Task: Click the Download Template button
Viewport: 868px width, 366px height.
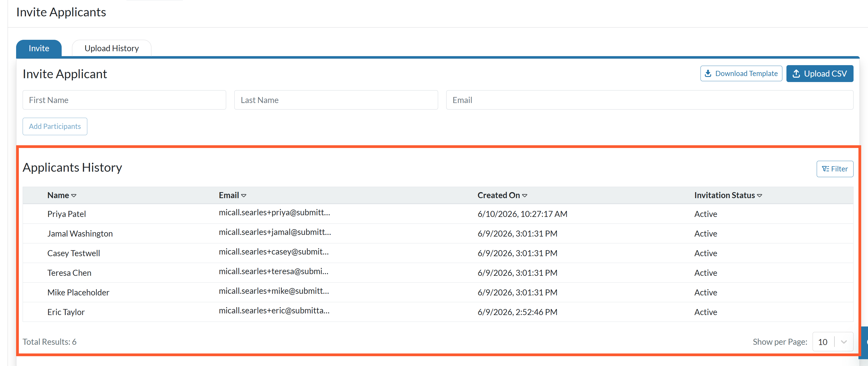Action: [741, 73]
